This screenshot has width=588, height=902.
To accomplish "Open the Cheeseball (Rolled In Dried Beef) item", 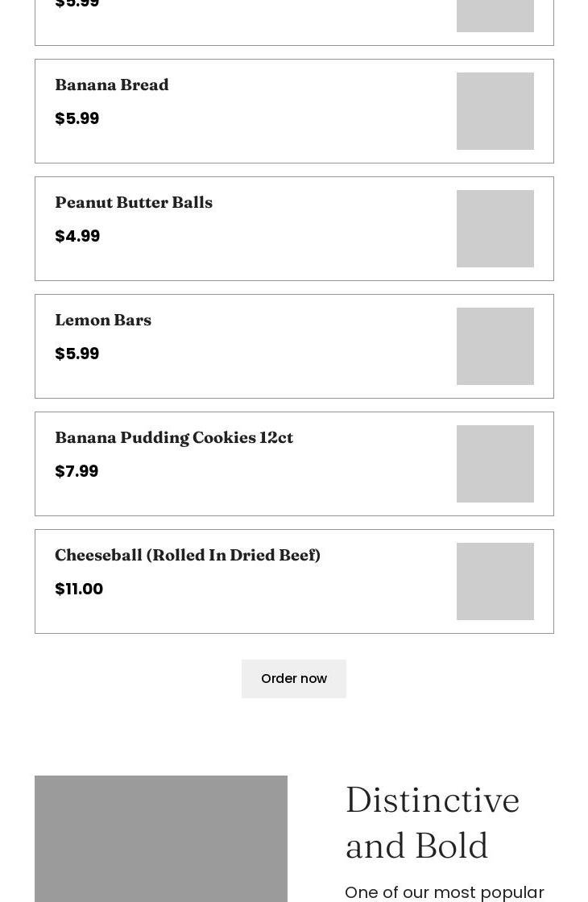I will tap(294, 581).
